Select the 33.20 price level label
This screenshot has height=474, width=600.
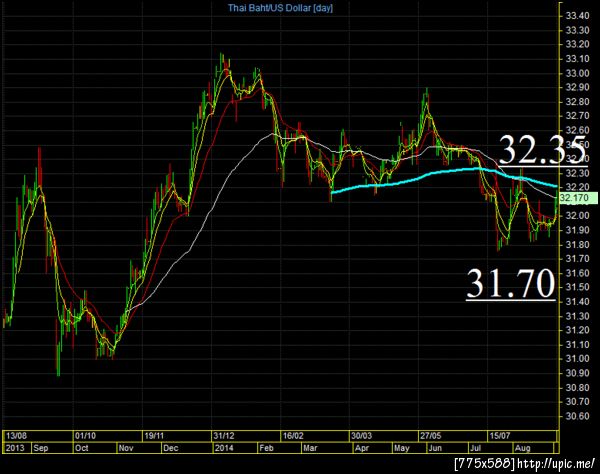coord(577,44)
